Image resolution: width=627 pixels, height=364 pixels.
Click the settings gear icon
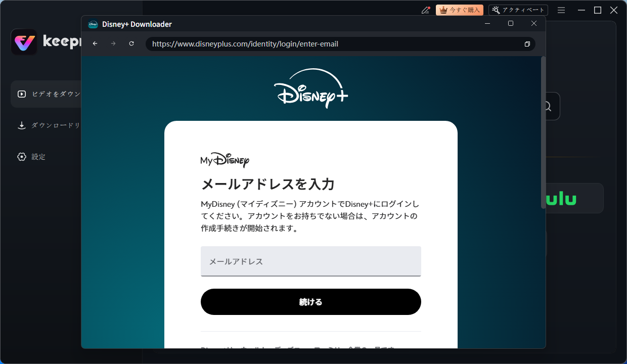[x=22, y=157]
